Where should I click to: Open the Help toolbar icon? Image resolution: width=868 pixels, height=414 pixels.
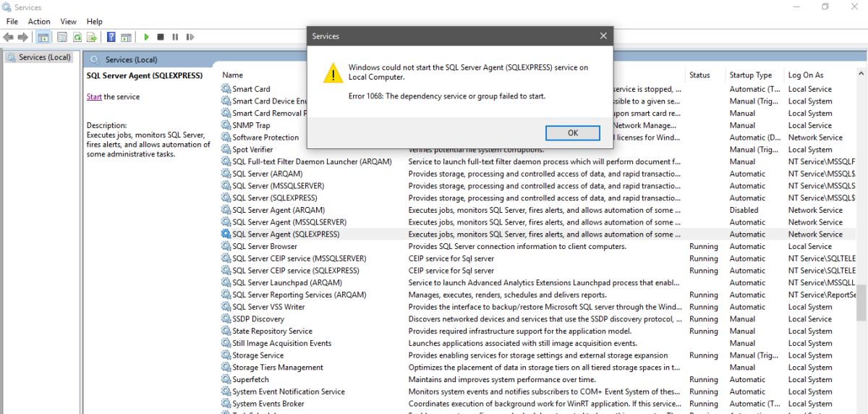(x=111, y=37)
